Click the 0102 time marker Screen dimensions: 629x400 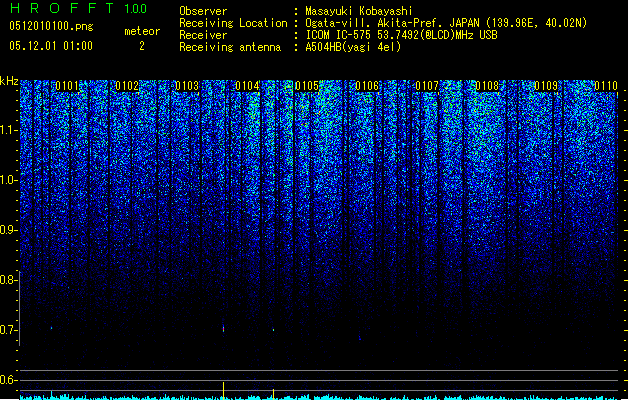(127, 86)
